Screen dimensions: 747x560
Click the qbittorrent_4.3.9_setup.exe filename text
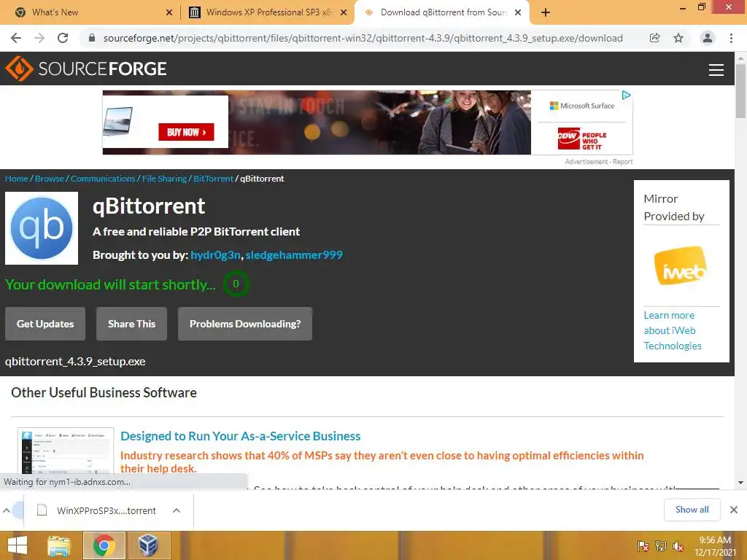[75, 362]
